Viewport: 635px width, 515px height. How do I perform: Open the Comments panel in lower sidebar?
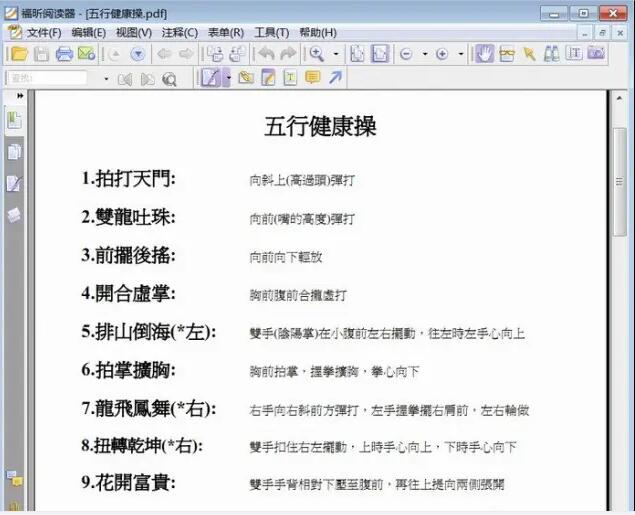point(15,479)
